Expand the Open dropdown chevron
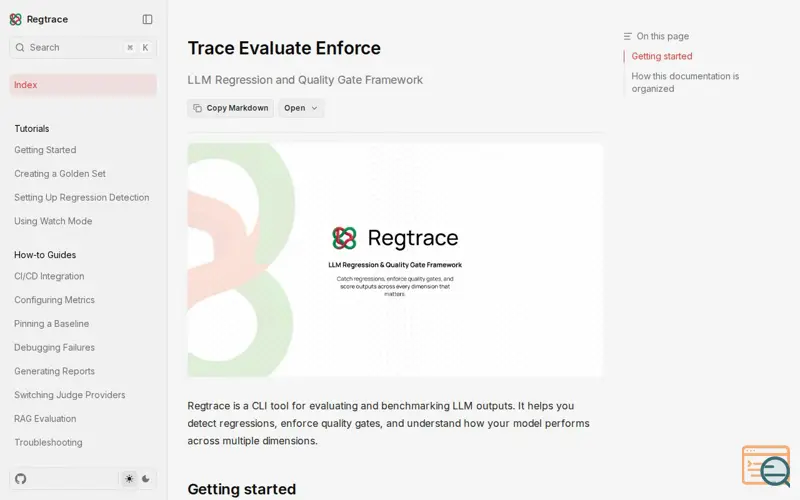800x500 pixels. (x=314, y=108)
